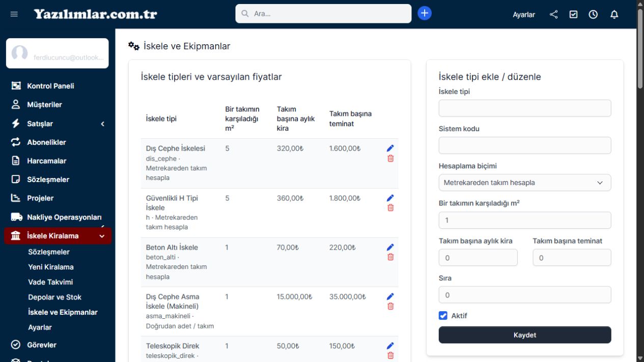The height and width of the screenshot is (362, 644).
Task: Open the hamburger menu icon
Action: pos(14,14)
